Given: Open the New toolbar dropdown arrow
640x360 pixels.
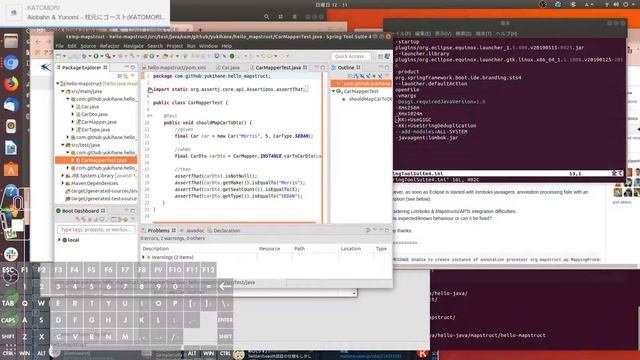Looking at the screenshot, I should 64,56.
